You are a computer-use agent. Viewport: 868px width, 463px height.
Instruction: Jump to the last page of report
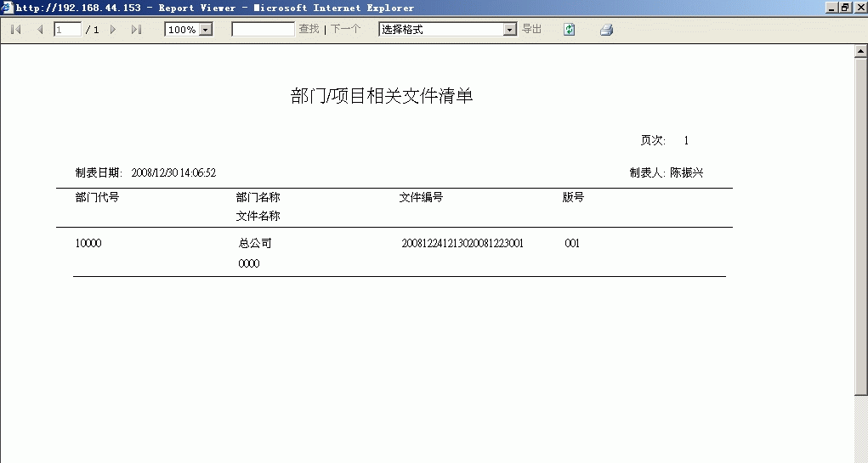tap(136, 30)
